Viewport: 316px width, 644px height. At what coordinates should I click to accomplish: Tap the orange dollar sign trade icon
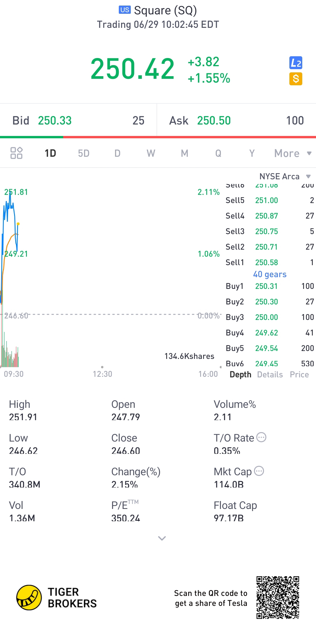pos(296,79)
